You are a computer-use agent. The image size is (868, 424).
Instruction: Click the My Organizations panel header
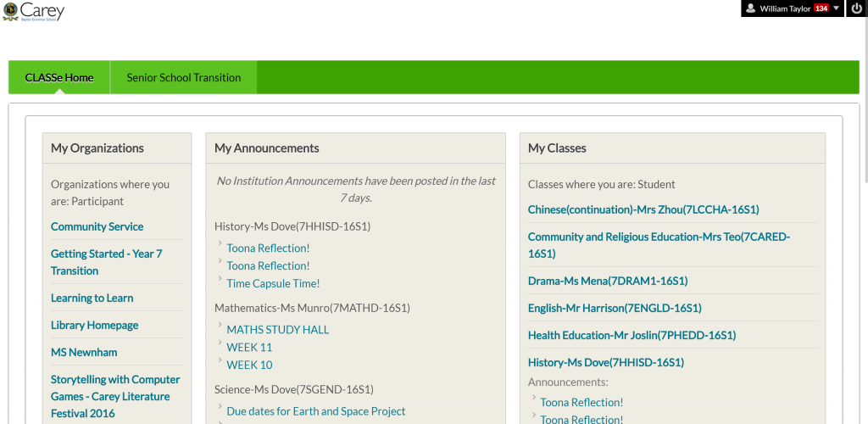[x=117, y=148]
